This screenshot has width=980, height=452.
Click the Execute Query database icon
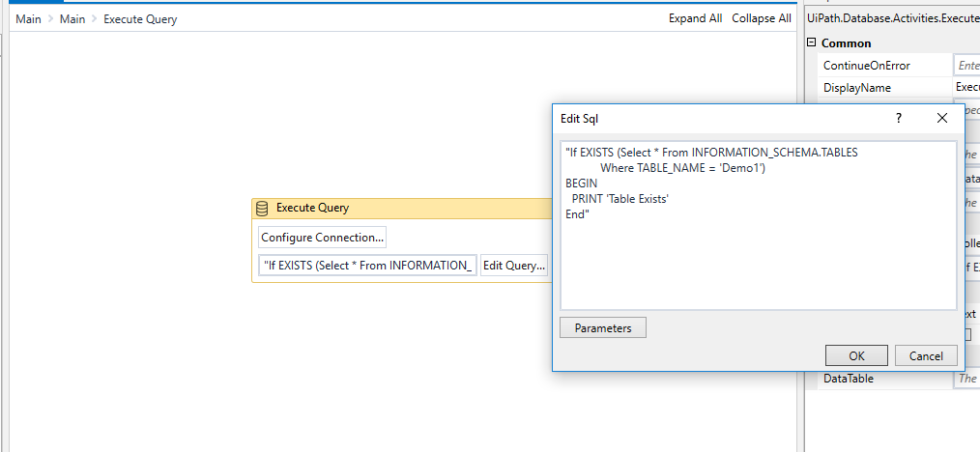[262, 208]
